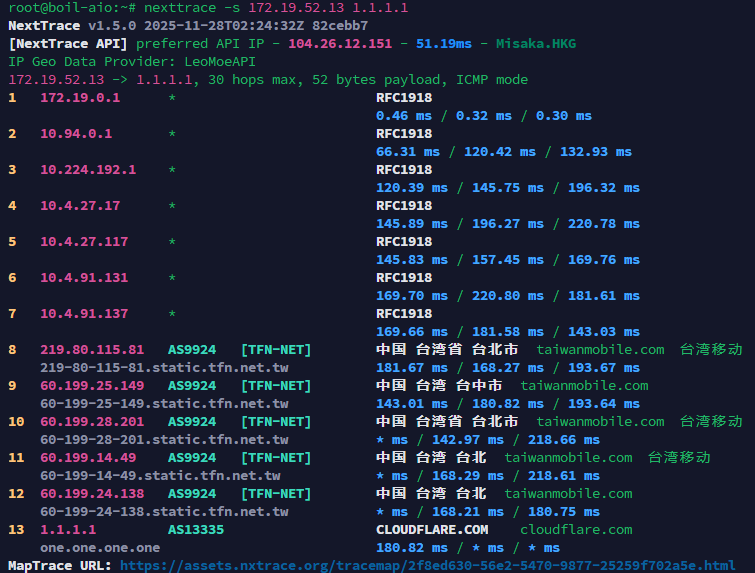
Task: Click the 168.29 ms latency on hop 11
Action: (468, 476)
